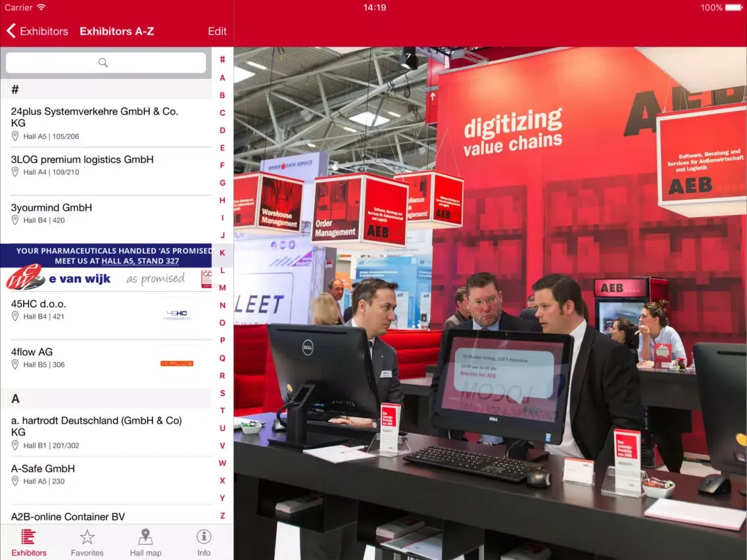Click location pin for Hall B1 | 201/302
Image resolution: width=747 pixels, height=560 pixels.
15,445
